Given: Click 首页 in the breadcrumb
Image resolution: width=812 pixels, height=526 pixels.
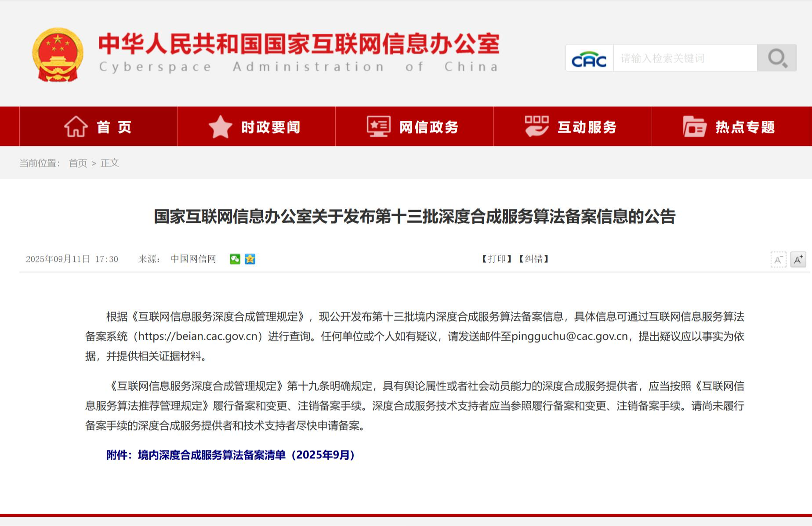Looking at the screenshot, I should 78,163.
